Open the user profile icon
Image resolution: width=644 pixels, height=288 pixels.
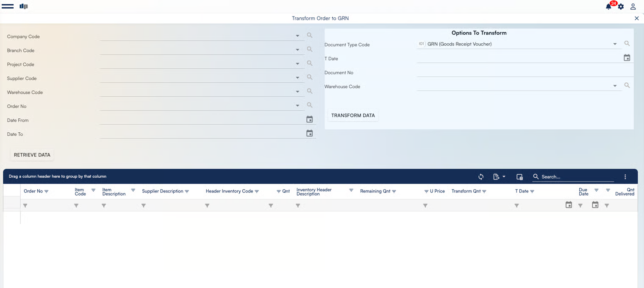coord(633,6)
